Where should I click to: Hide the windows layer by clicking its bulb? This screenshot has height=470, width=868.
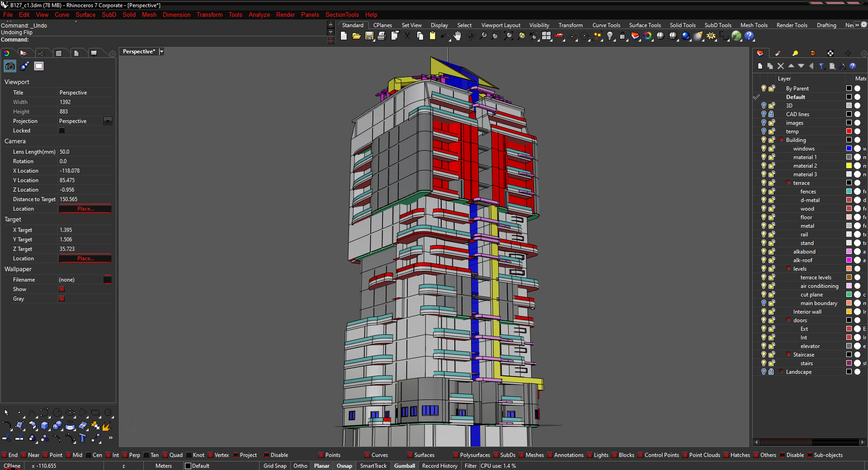coord(763,148)
